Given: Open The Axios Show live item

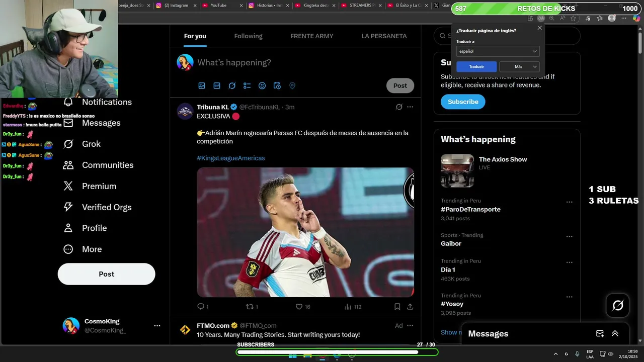Looking at the screenshot, I should point(507,170).
